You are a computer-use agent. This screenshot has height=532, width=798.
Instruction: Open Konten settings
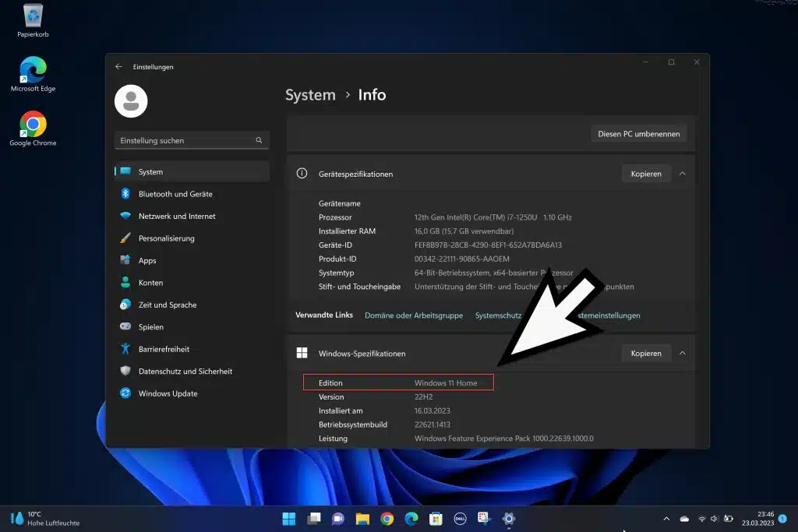pos(192,283)
